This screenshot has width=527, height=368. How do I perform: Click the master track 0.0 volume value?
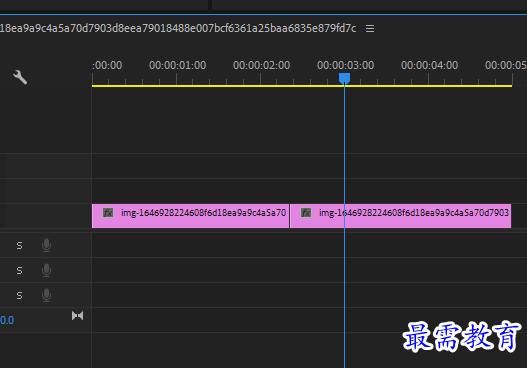[x=7, y=320]
